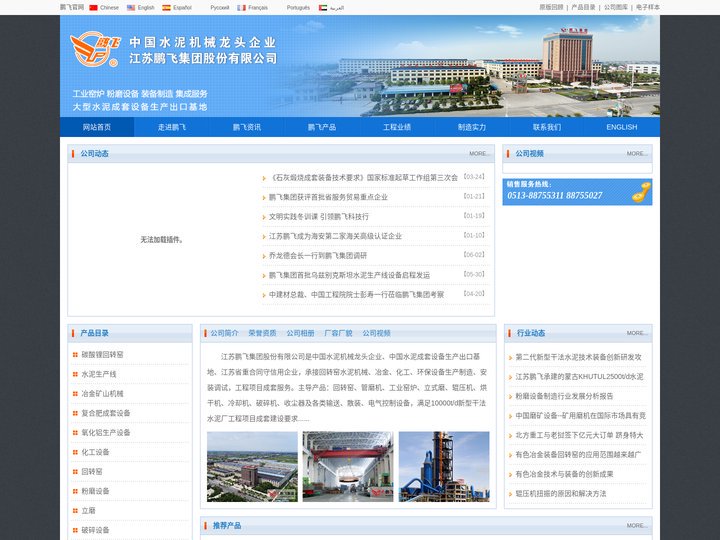Click MORE in 推荐产品 panel
Viewport: 720px width, 540px height.
click(637, 526)
